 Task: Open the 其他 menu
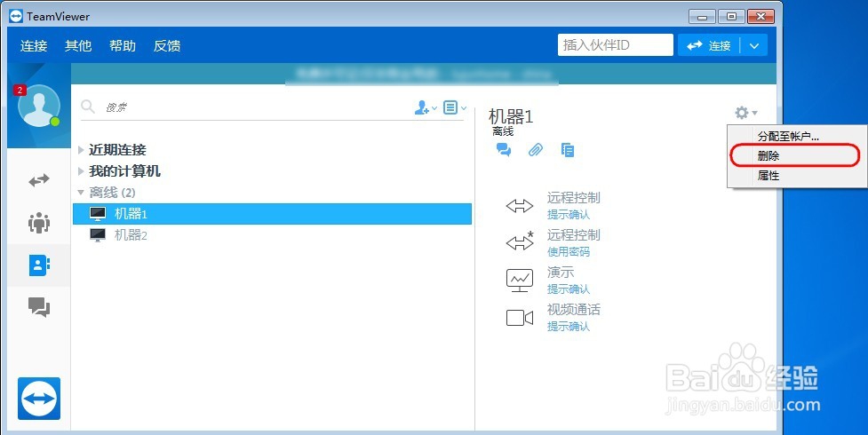pyautogui.click(x=78, y=45)
